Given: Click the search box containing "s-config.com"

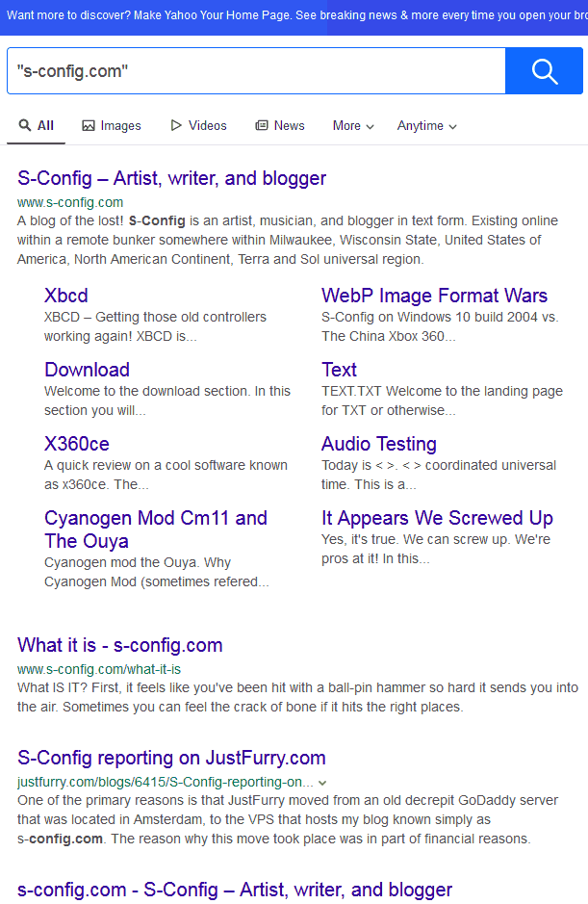Looking at the screenshot, I should [x=256, y=71].
